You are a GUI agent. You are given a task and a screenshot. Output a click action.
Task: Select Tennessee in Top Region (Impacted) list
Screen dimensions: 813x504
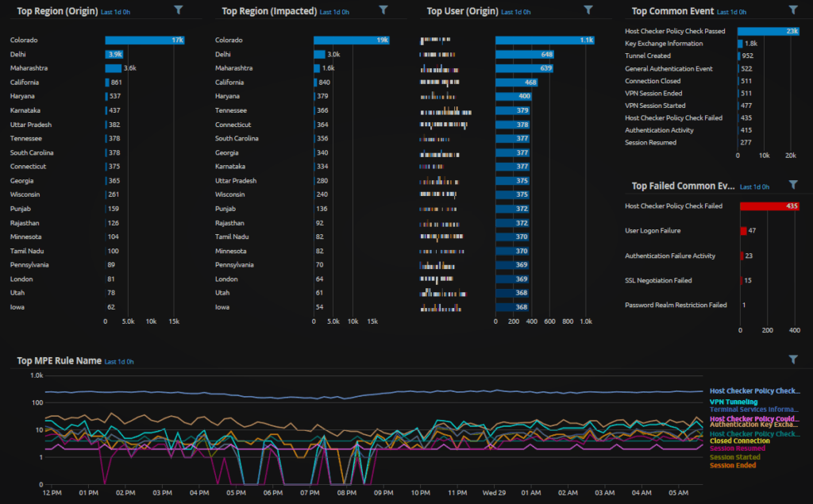point(230,110)
